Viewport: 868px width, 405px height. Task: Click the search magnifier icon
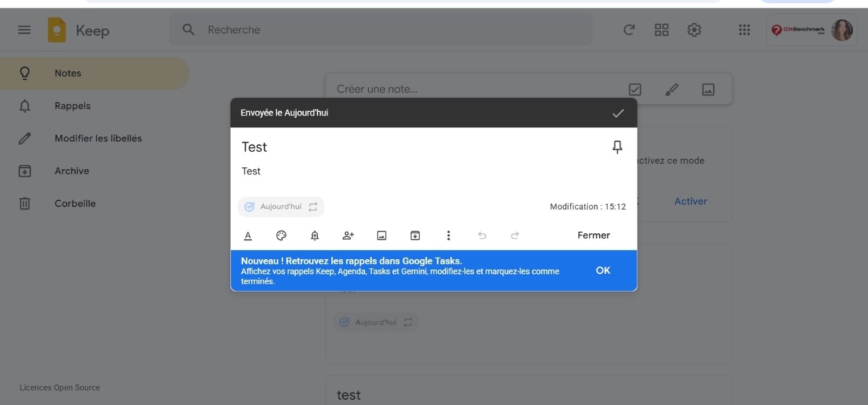pyautogui.click(x=188, y=30)
